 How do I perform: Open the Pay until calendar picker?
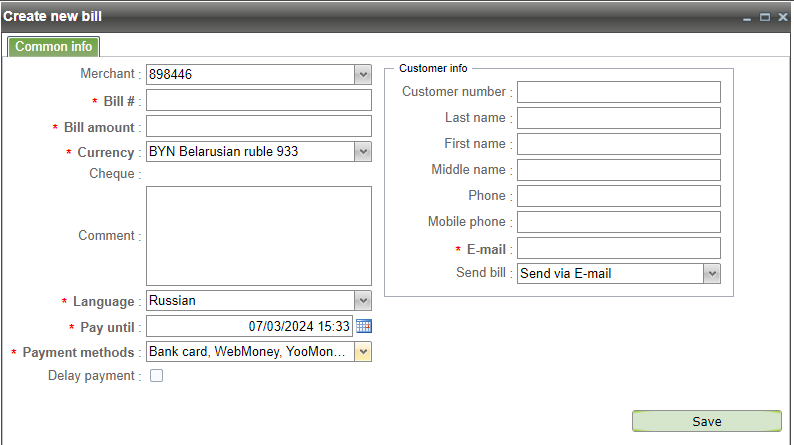pyautogui.click(x=364, y=326)
